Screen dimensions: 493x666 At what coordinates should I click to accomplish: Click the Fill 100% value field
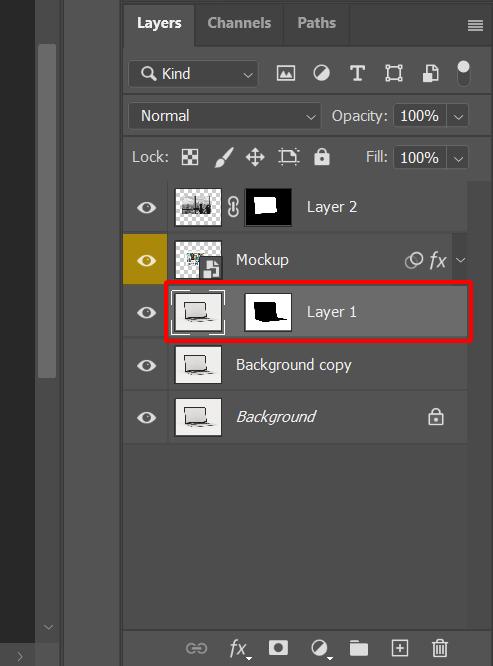tap(420, 158)
